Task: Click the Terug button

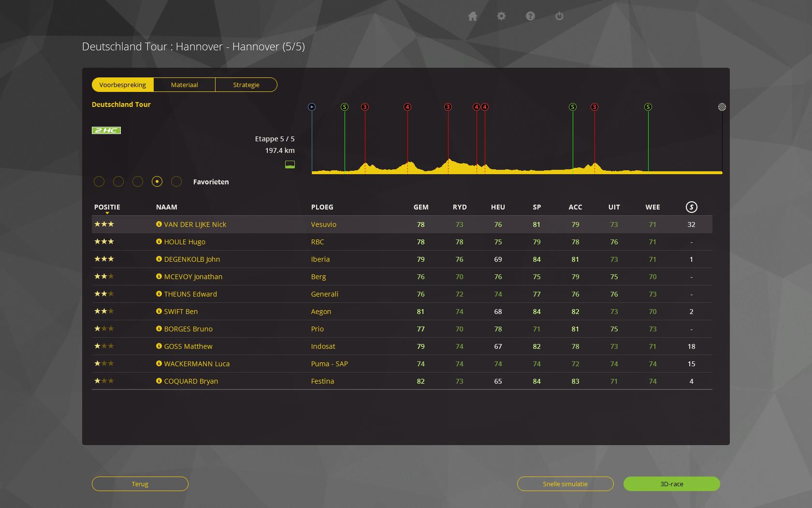Action: 140,484
